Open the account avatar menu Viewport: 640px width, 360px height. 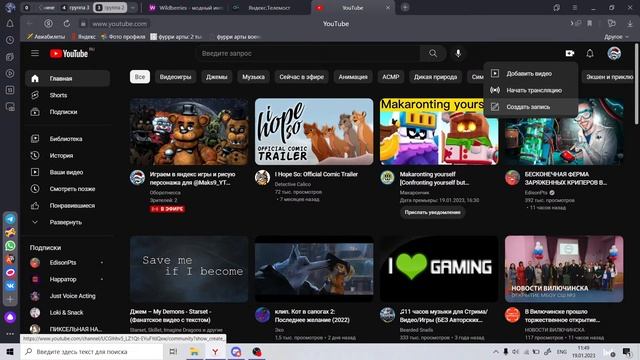pos(614,53)
